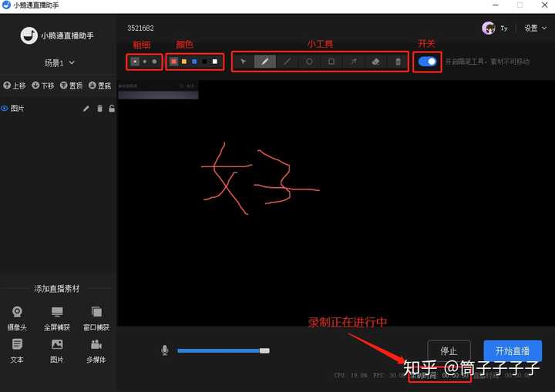Add a 摄像头 camera source
Screen dimensions: 555x392
coord(17,318)
